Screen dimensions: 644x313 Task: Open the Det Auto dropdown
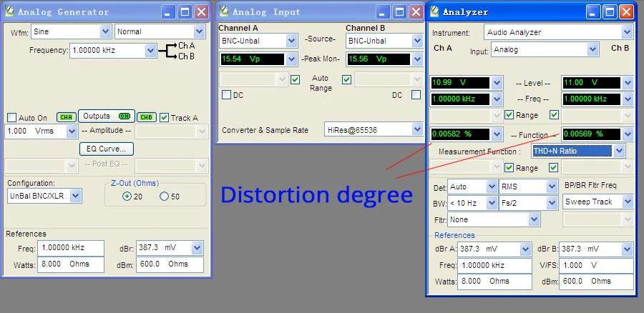[x=492, y=187]
